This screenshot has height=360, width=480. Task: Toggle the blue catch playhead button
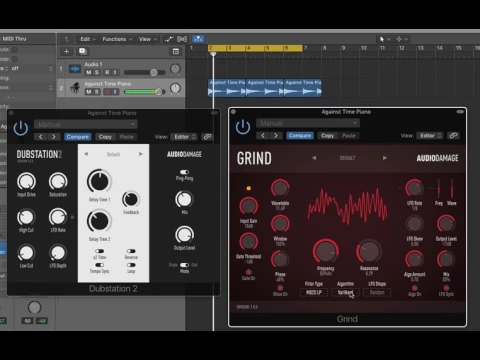pos(198,39)
